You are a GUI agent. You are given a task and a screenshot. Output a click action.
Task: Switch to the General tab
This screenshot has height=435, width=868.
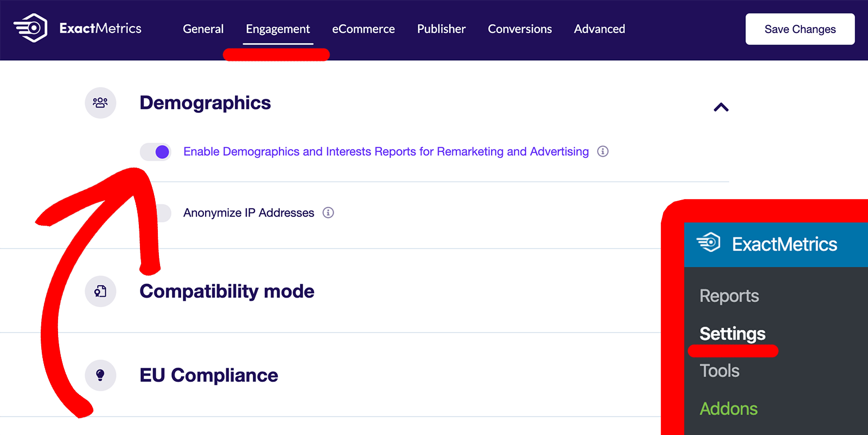coord(203,29)
